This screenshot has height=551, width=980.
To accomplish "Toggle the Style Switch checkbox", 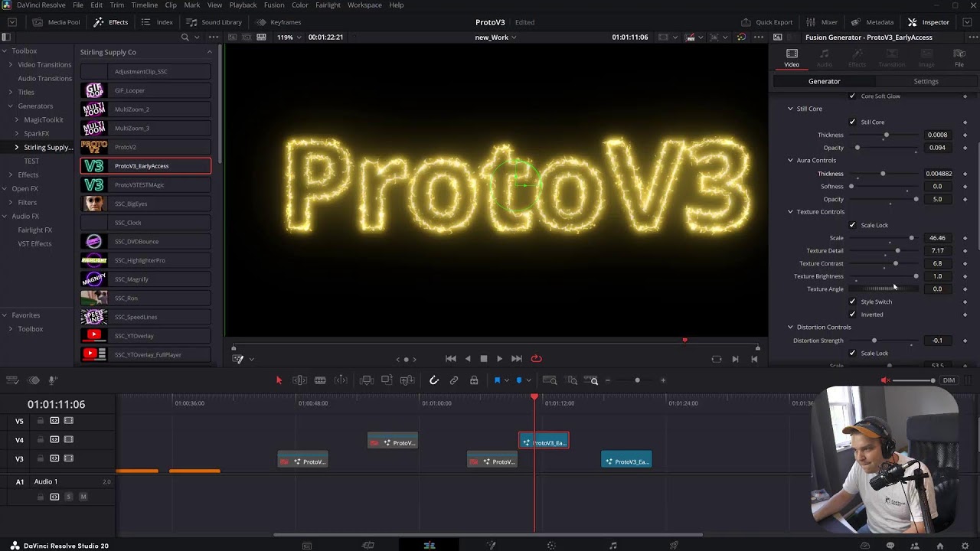I will point(852,302).
